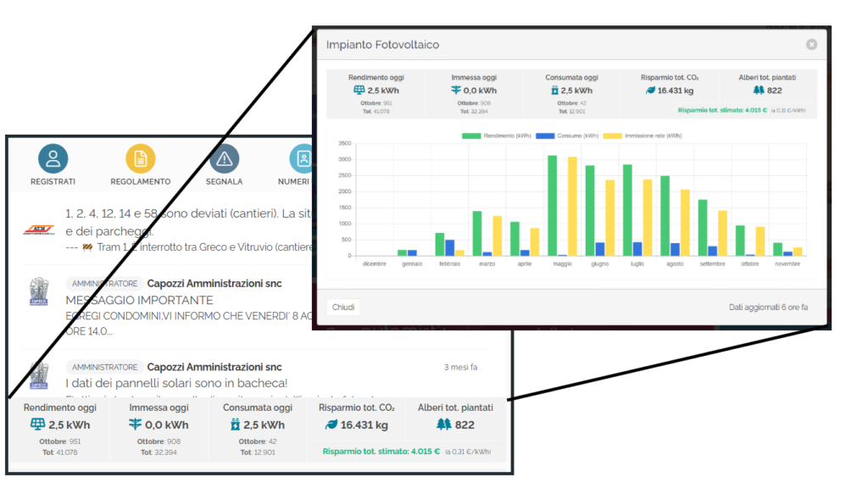This screenshot has height=488, width=868.
Task: Click the pylon icon in the bottom stats bar
Action: [134, 425]
